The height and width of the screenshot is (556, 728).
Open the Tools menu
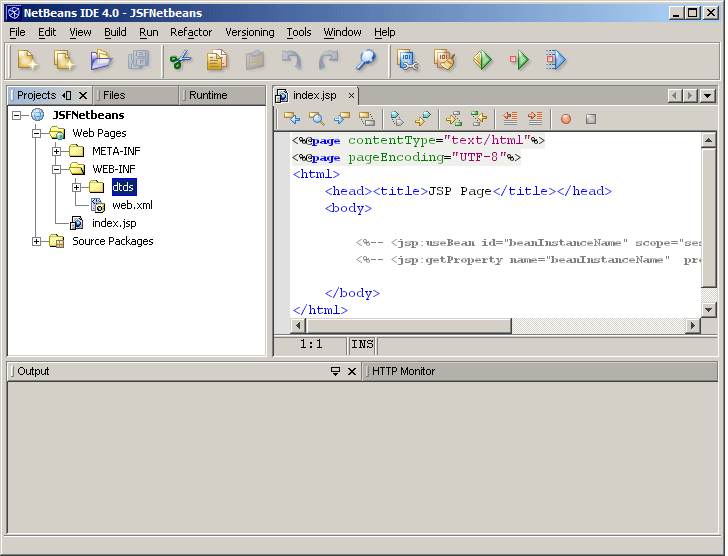[299, 32]
